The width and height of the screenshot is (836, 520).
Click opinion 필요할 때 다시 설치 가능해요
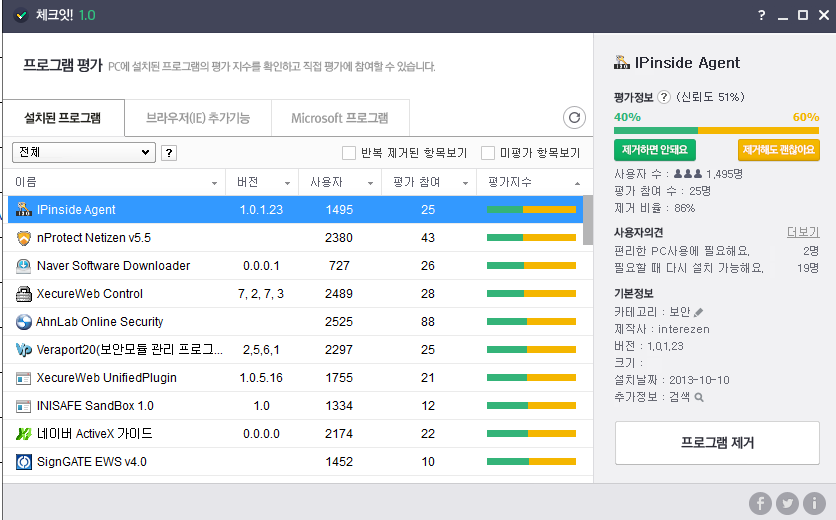click(x=689, y=268)
